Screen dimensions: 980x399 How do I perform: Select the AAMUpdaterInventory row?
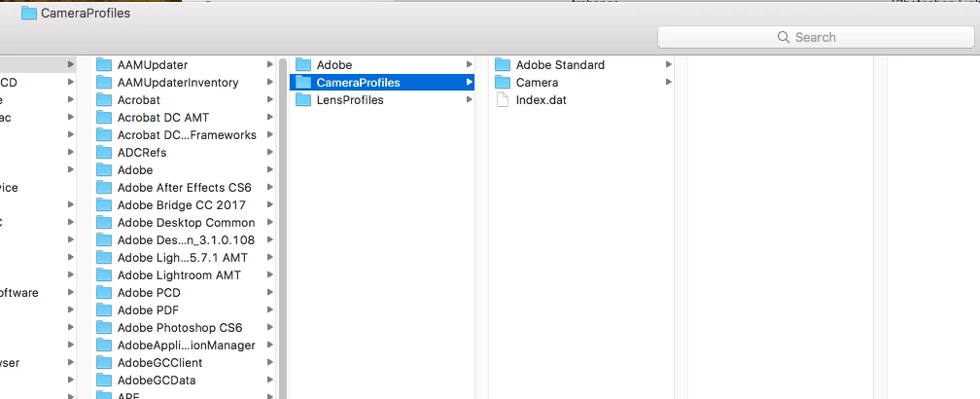pos(185,82)
